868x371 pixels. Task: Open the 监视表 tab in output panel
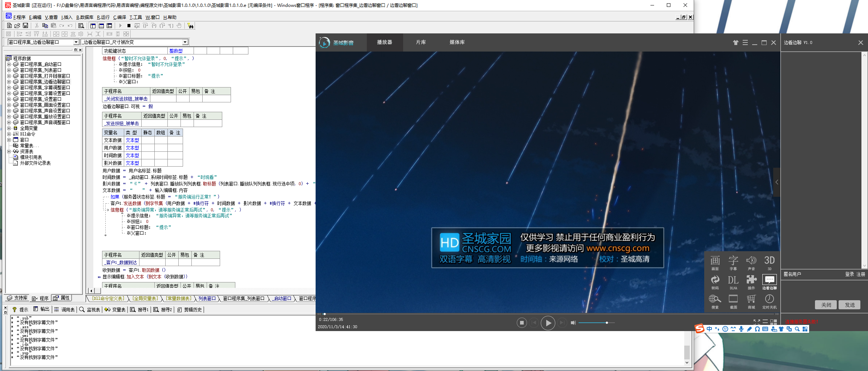tap(90, 310)
